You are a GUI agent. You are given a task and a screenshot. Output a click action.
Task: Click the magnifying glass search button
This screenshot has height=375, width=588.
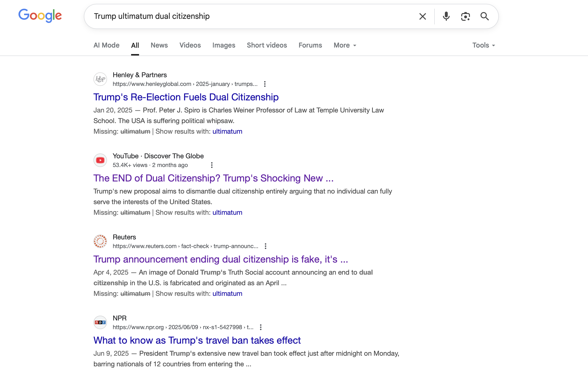(484, 16)
